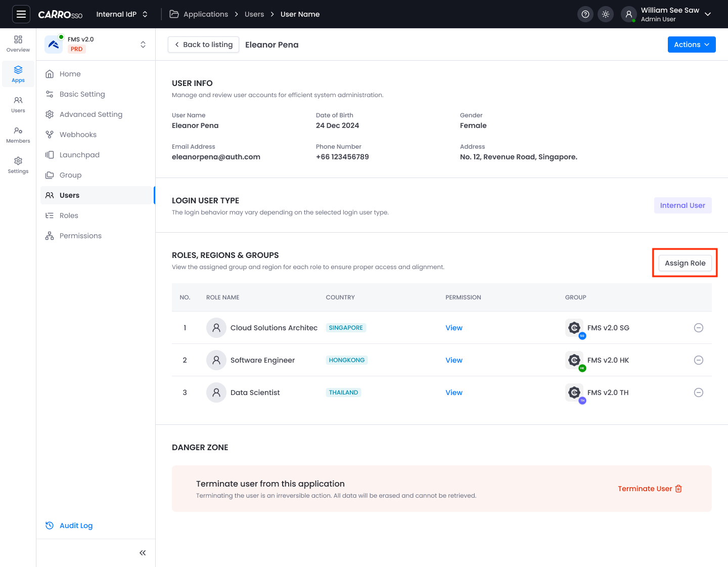Toggle the theme with the sun icon
The image size is (728, 567).
click(x=606, y=14)
